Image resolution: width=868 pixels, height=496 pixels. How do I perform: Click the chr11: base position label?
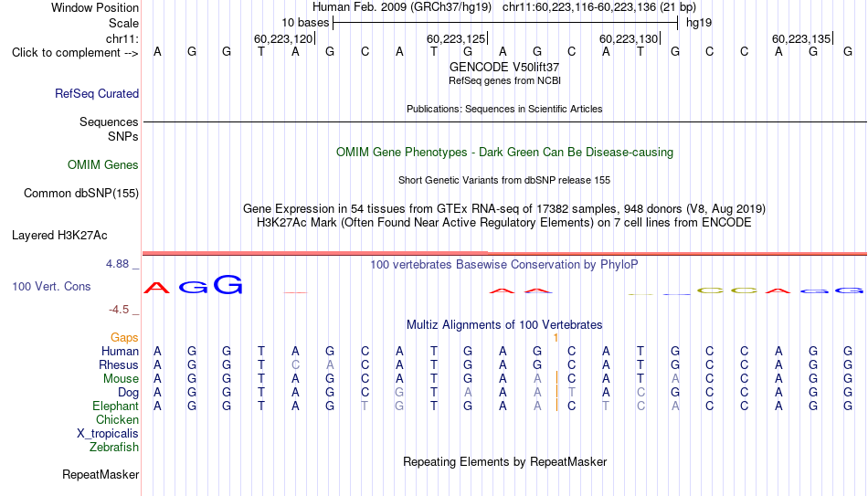tap(122, 38)
